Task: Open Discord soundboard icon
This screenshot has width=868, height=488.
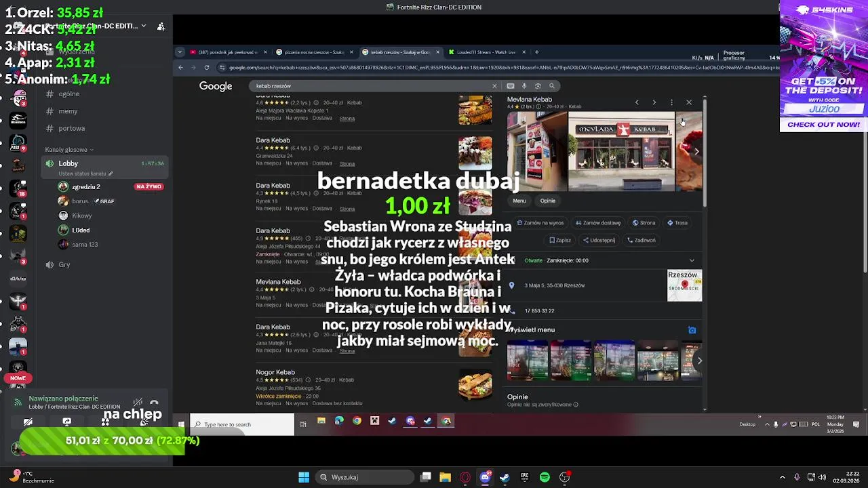Action: pyautogui.click(x=144, y=422)
